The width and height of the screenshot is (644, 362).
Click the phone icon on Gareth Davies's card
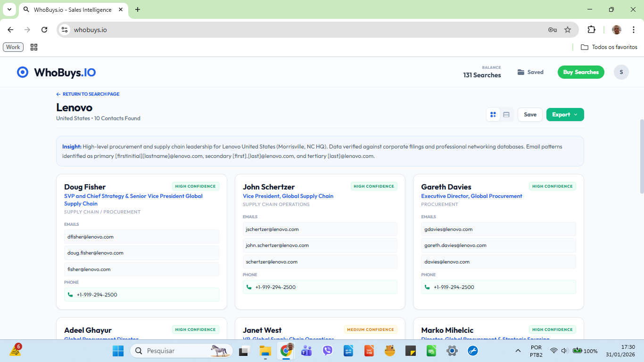point(427,287)
